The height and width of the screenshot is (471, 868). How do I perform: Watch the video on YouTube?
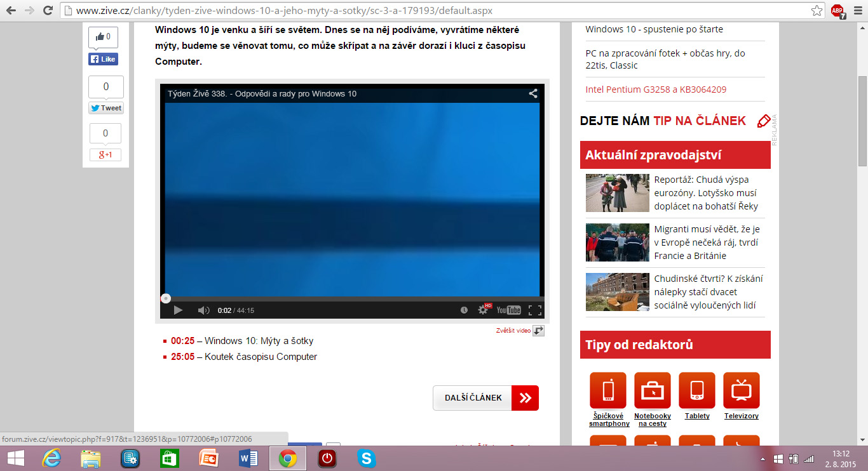pyautogui.click(x=509, y=310)
